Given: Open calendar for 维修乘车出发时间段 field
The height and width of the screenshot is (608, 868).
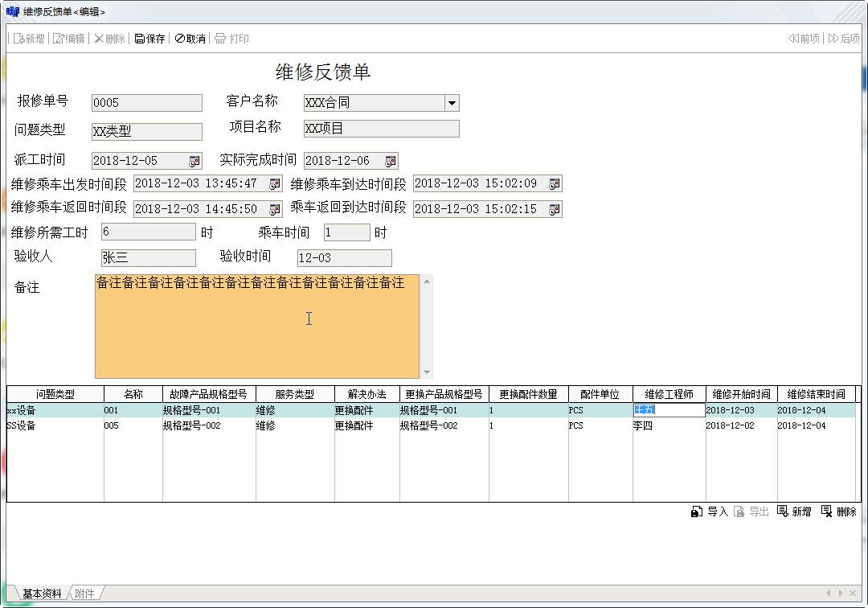Looking at the screenshot, I should (274, 184).
